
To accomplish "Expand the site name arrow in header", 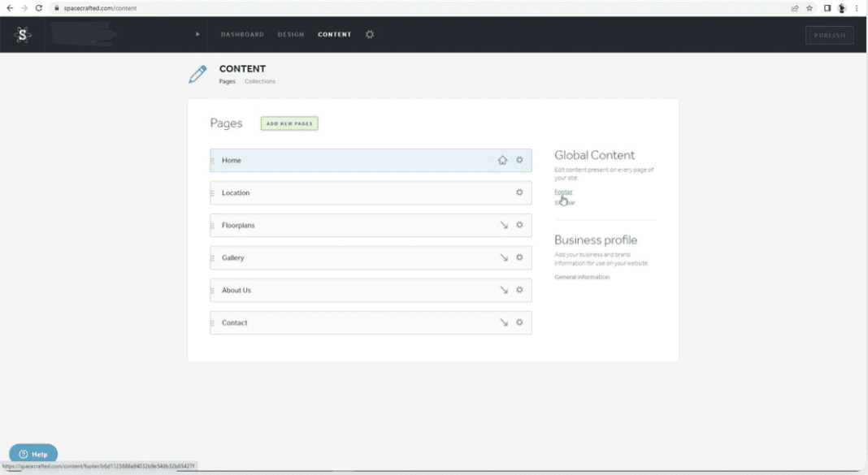I will [197, 35].
